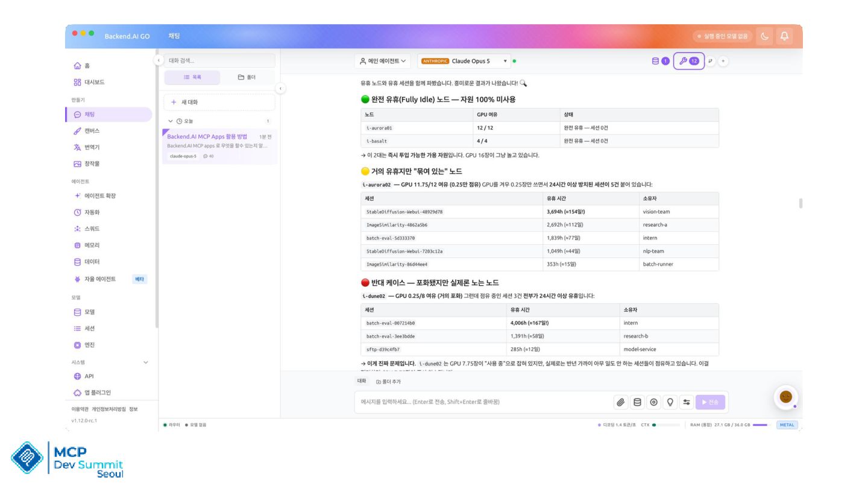Click the target circle icon in message bar
The height and width of the screenshot is (489, 868).
(653, 402)
